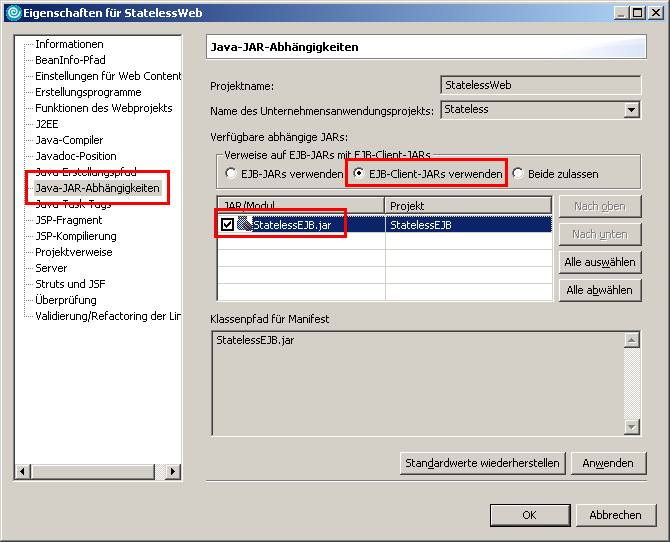The width and height of the screenshot is (670, 542).
Task: Select Server in the tree
Action: (x=51, y=268)
